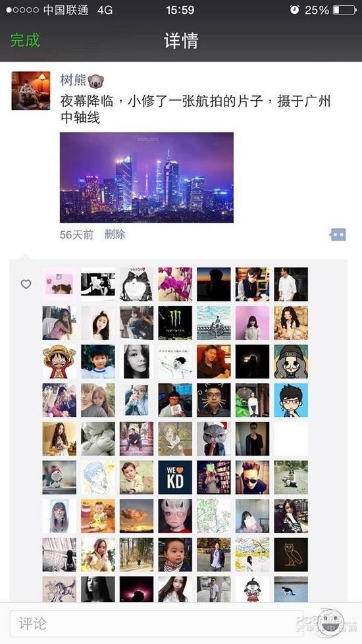Image resolution: width=362 pixels, height=644 pixels.
Task: Open the Luffy straw hat avatar
Action: 59,362
